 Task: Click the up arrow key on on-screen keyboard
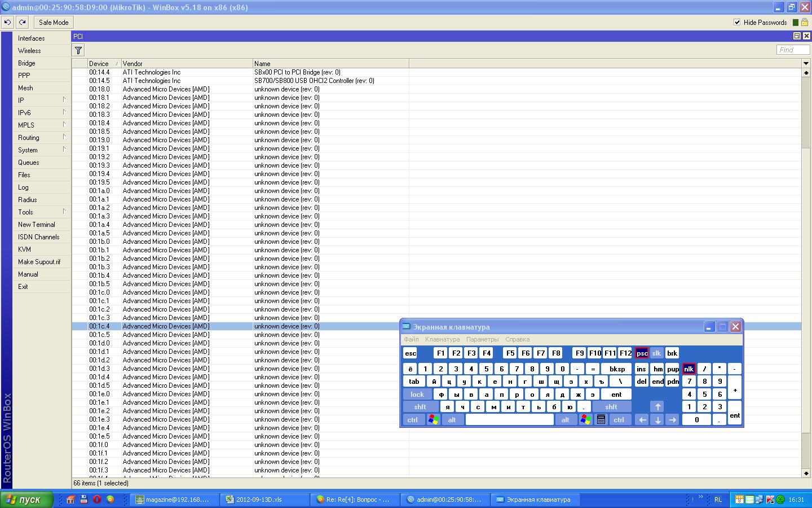657,406
